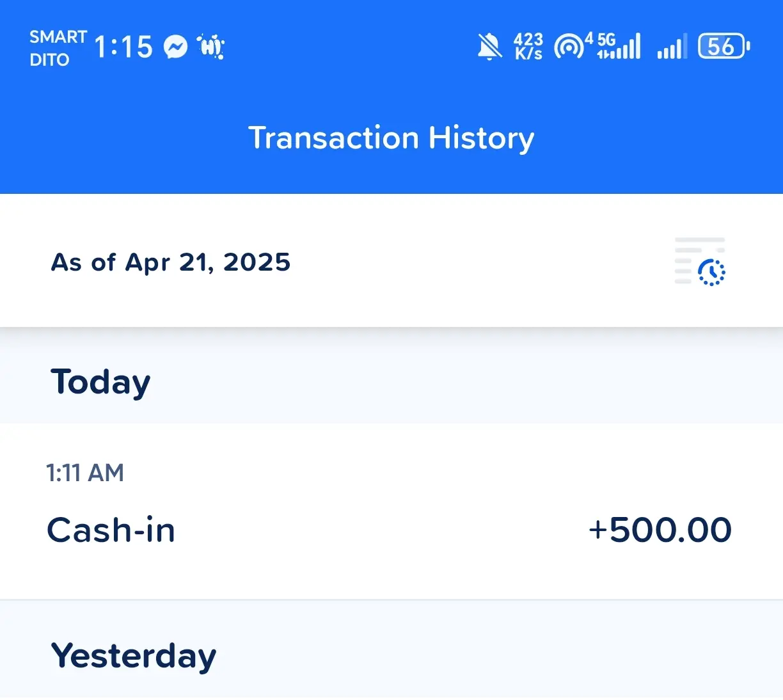This screenshot has width=783, height=700.
Task: Tap the As of Apr 21, 2025 label
Action: (171, 262)
